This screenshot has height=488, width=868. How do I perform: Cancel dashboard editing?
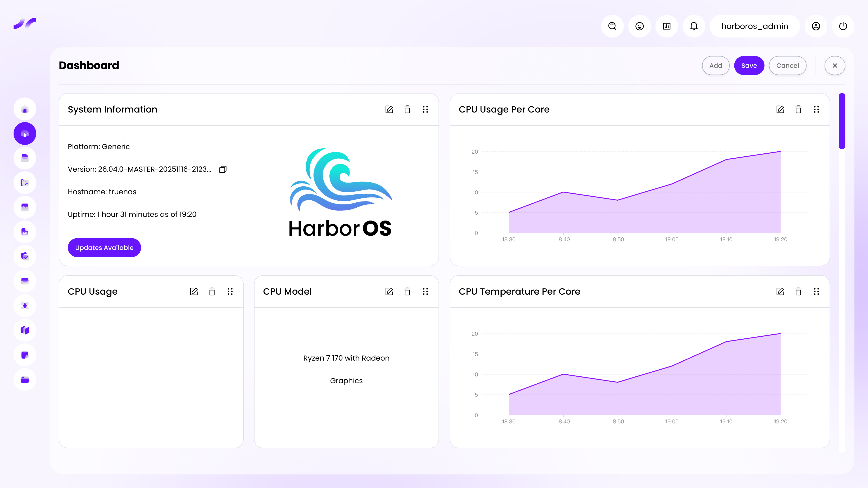tap(788, 65)
